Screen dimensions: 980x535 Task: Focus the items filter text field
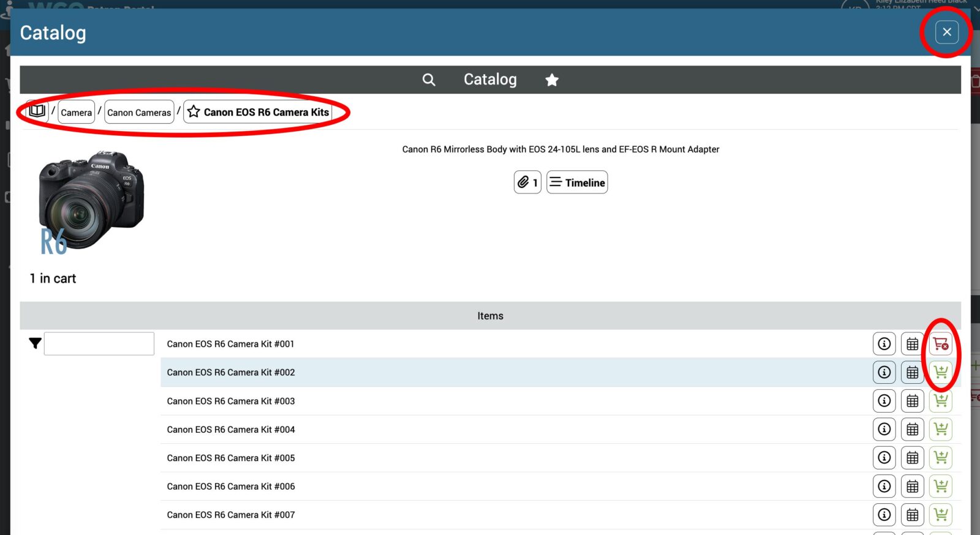(x=99, y=343)
